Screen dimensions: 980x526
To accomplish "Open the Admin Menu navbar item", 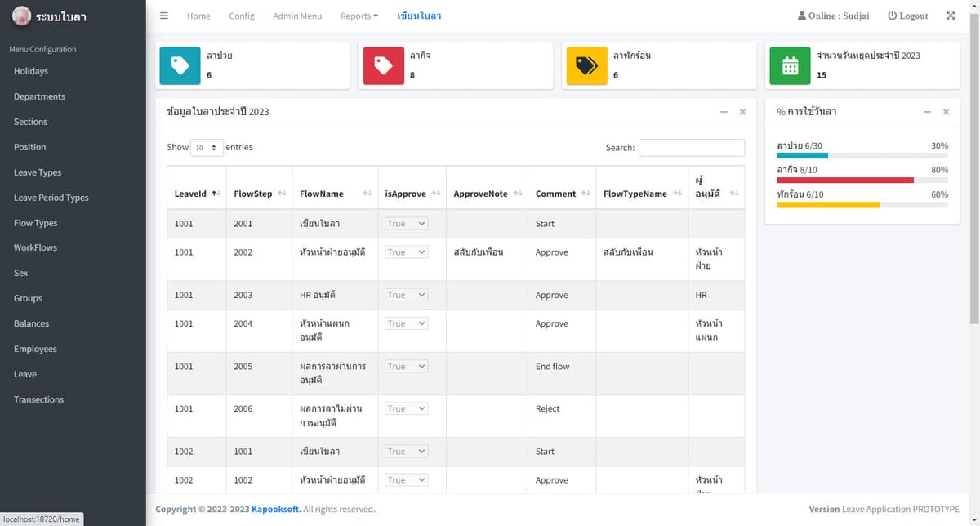I will (297, 16).
